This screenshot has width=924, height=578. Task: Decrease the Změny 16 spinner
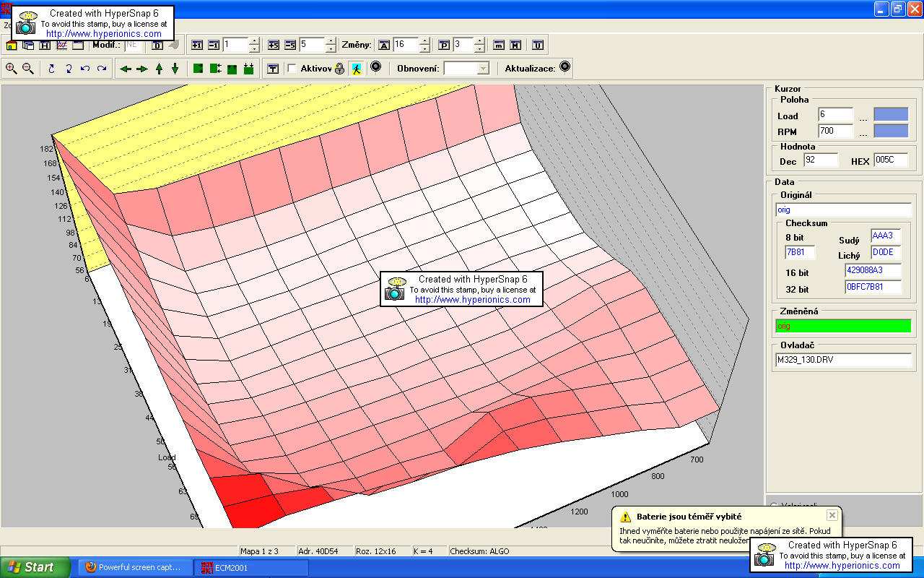tap(424, 48)
